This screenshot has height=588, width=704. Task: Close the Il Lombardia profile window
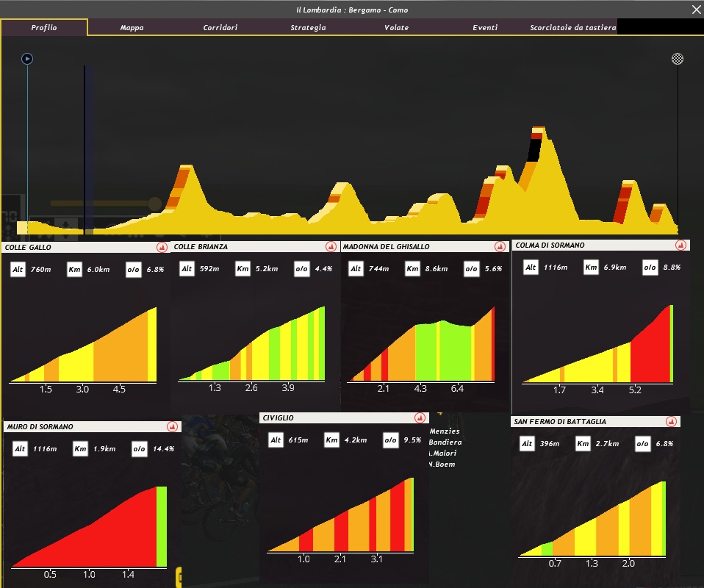point(696,10)
